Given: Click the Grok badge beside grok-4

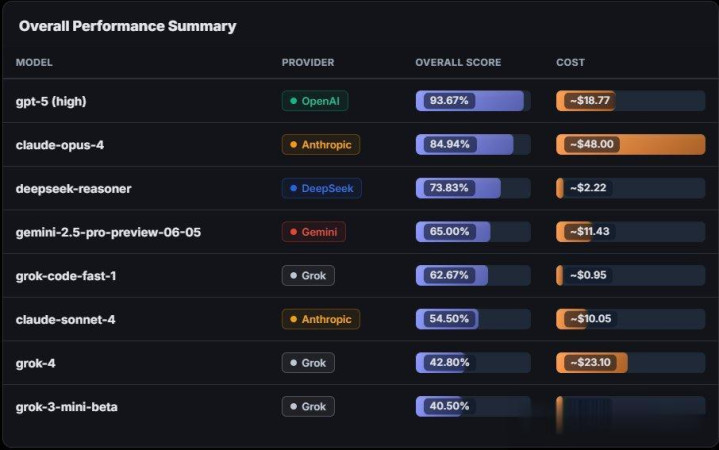Looking at the screenshot, I should coord(308,362).
